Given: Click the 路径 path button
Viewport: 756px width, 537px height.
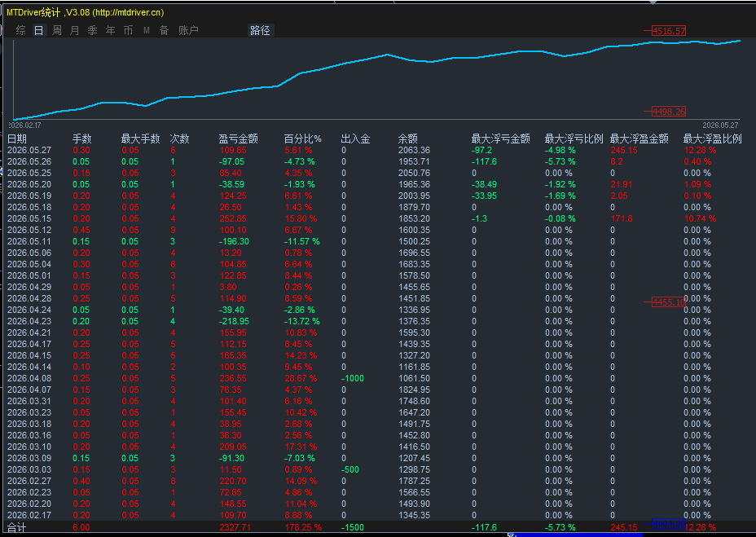Looking at the screenshot, I should click(261, 30).
